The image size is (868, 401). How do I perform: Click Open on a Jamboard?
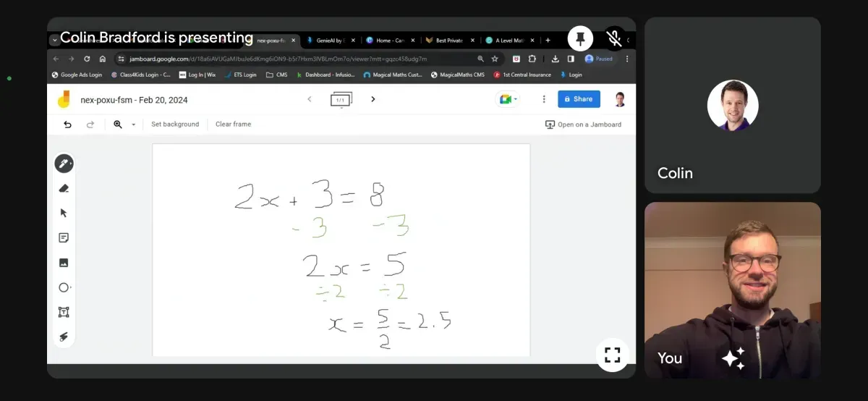583,124
